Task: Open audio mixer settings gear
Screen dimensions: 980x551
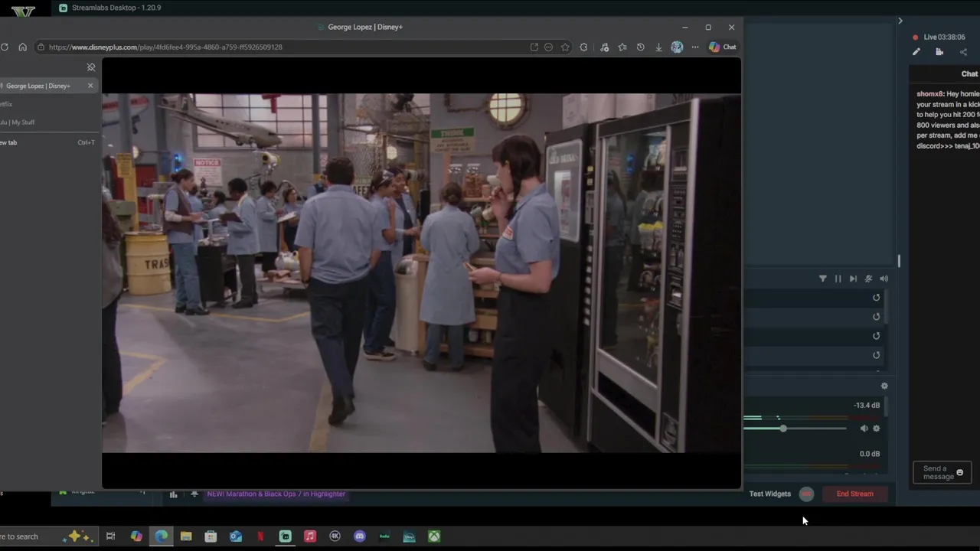Action: point(884,386)
